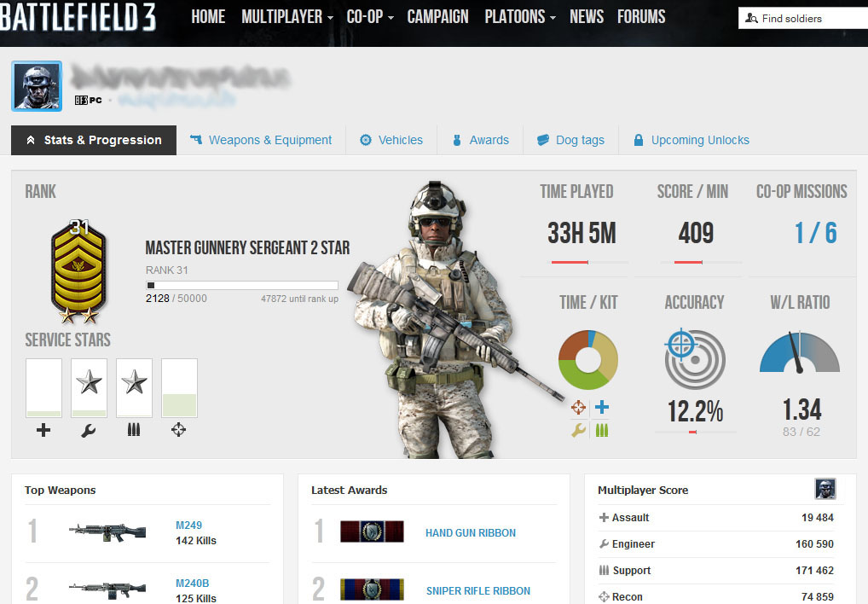This screenshot has width=868, height=604.
Task: Open the Forums menu item
Action: coord(641,17)
